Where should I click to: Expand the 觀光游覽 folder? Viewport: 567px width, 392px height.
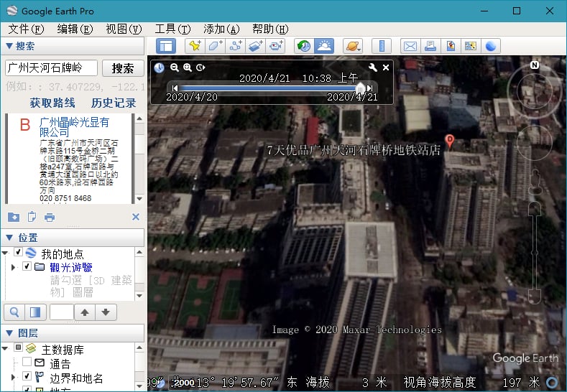pyautogui.click(x=13, y=267)
